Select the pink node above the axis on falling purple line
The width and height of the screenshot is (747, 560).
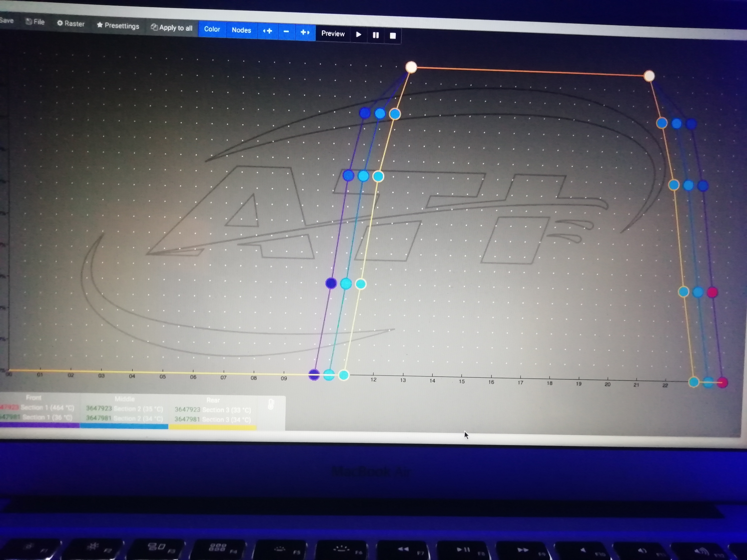coord(712,292)
